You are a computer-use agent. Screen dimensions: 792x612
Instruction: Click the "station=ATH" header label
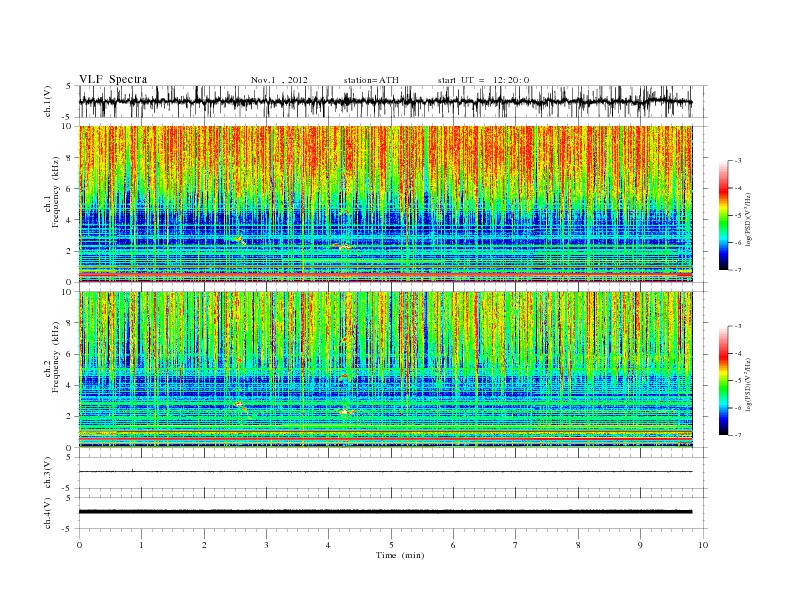[x=371, y=80]
